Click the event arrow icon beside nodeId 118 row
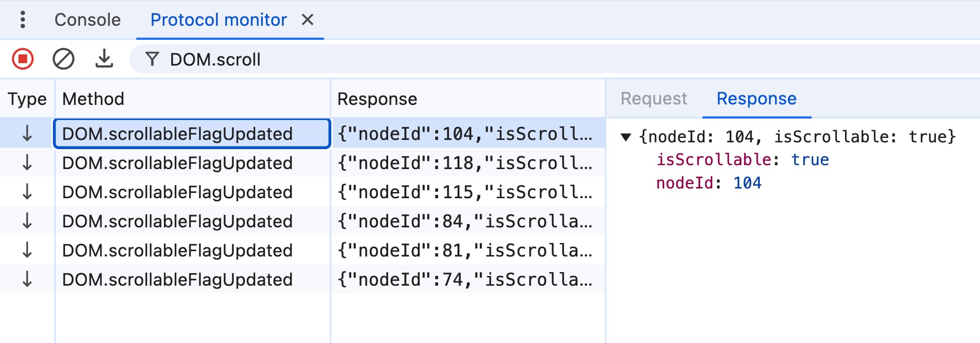This screenshot has height=343, width=980. [27, 163]
